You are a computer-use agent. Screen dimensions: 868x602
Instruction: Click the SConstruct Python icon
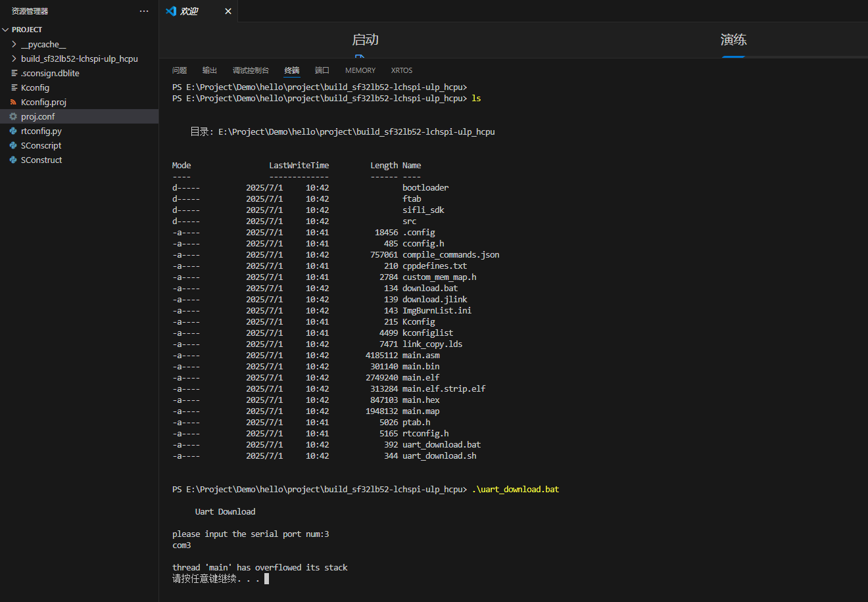coord(14,160)
